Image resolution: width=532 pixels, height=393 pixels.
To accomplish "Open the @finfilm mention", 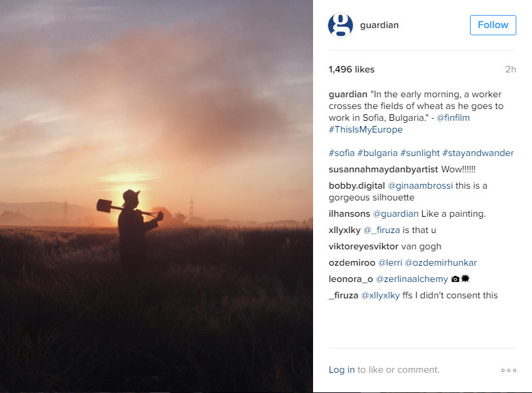I will coord(453,118).
